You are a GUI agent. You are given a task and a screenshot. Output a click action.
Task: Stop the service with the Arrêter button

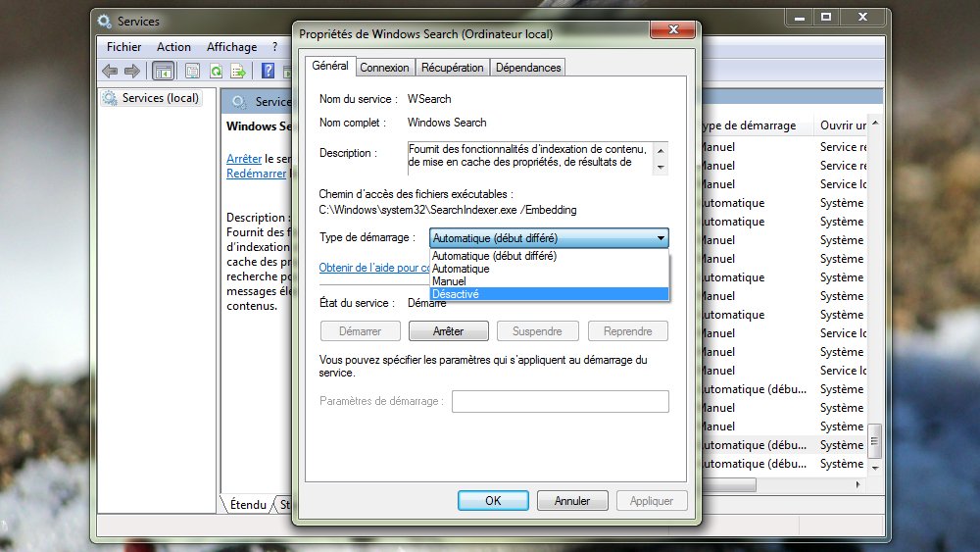click(x=448, y=331)
